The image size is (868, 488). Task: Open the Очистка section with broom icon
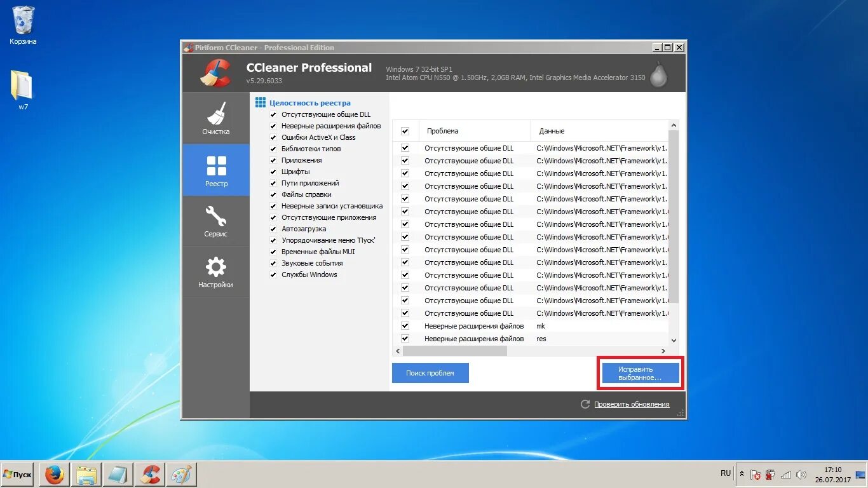click(216, 118)
